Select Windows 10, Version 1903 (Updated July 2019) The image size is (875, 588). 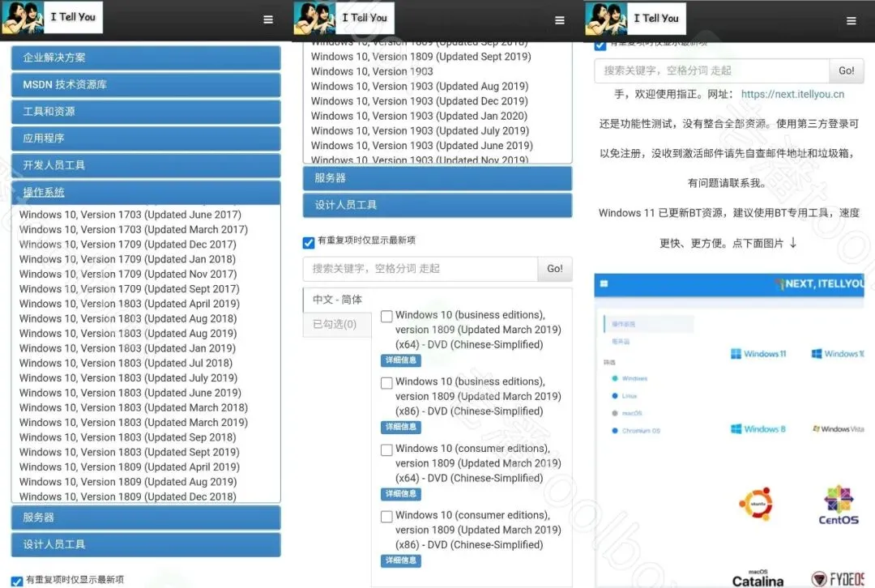(420, 130)
